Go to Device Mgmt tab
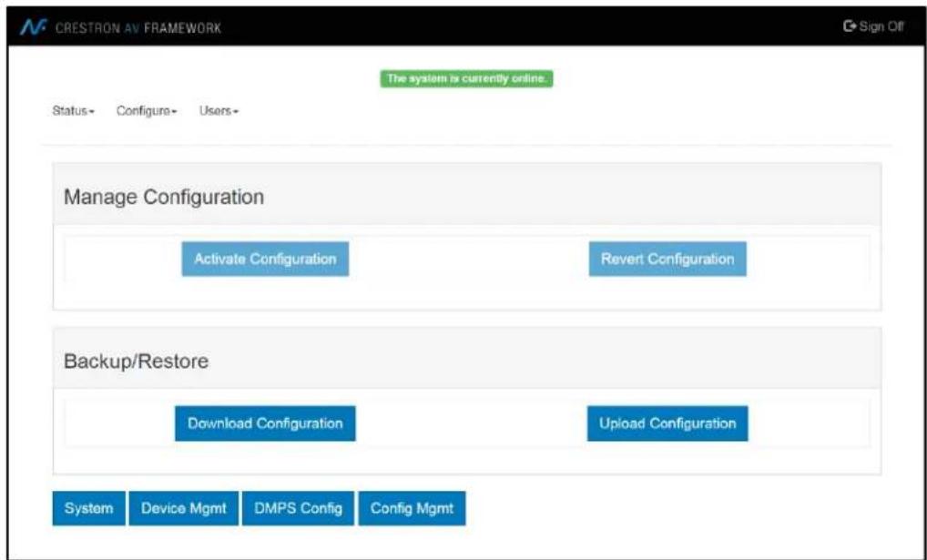Screen dimensions: 927x560 tap(184, 509)
